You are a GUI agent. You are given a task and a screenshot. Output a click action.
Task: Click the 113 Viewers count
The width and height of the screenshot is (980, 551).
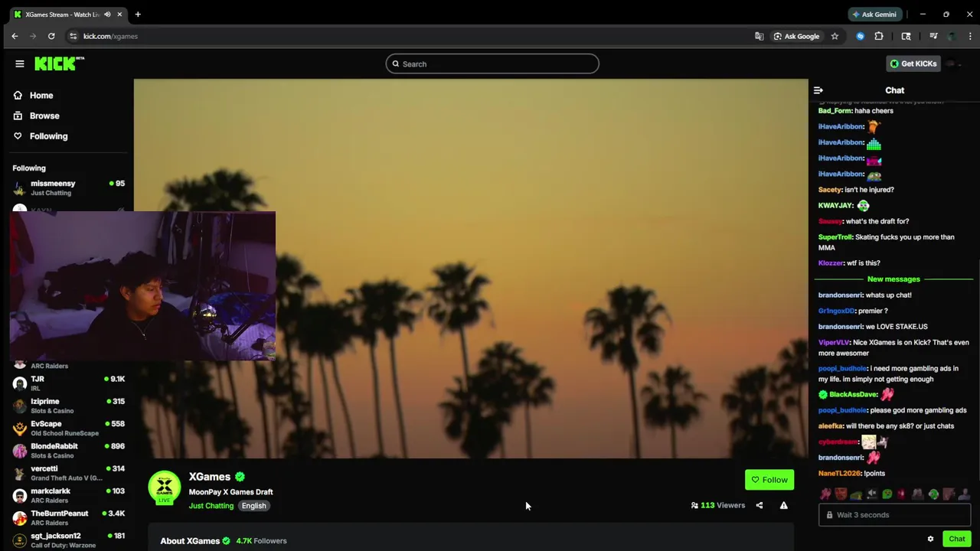tap(717, 506)
